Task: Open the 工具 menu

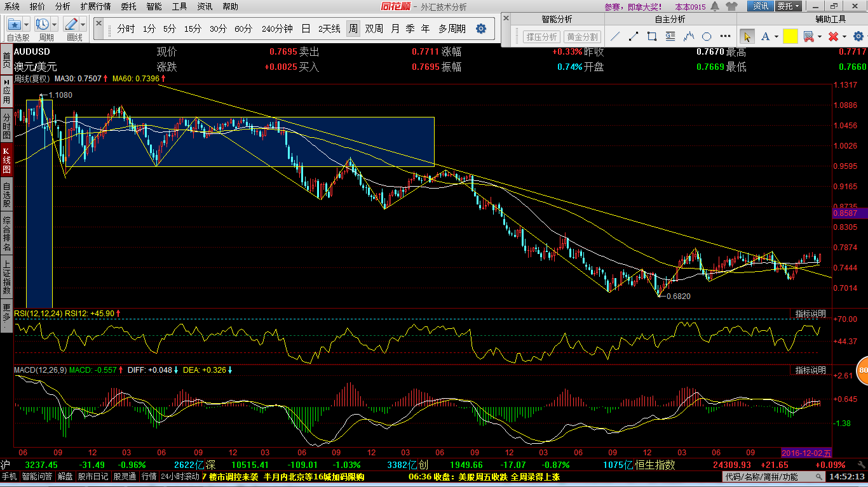Action: pos(179,6)
